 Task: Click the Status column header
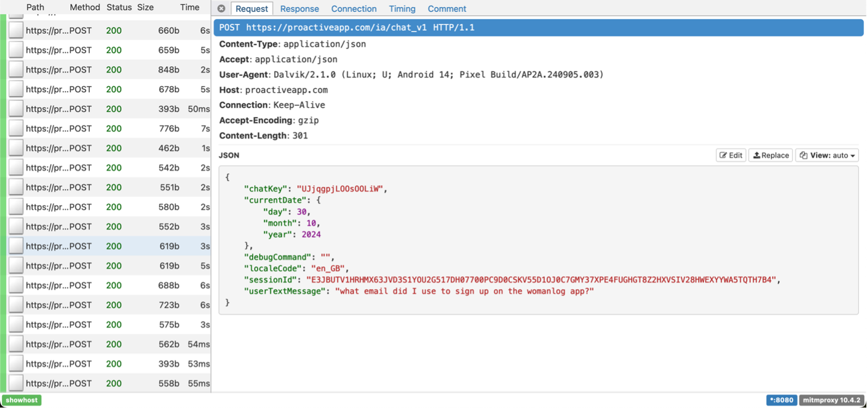coord(119,8)
